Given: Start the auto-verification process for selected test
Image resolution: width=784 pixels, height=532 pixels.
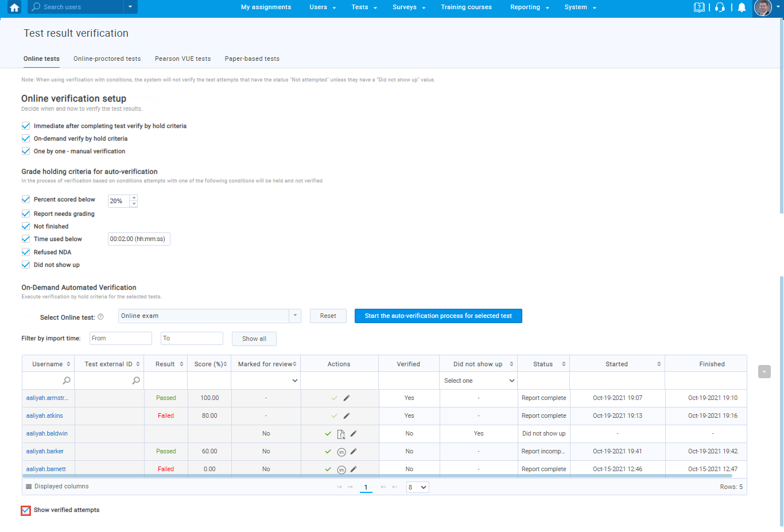Looking at the screenshot, I should click(438, 316).
